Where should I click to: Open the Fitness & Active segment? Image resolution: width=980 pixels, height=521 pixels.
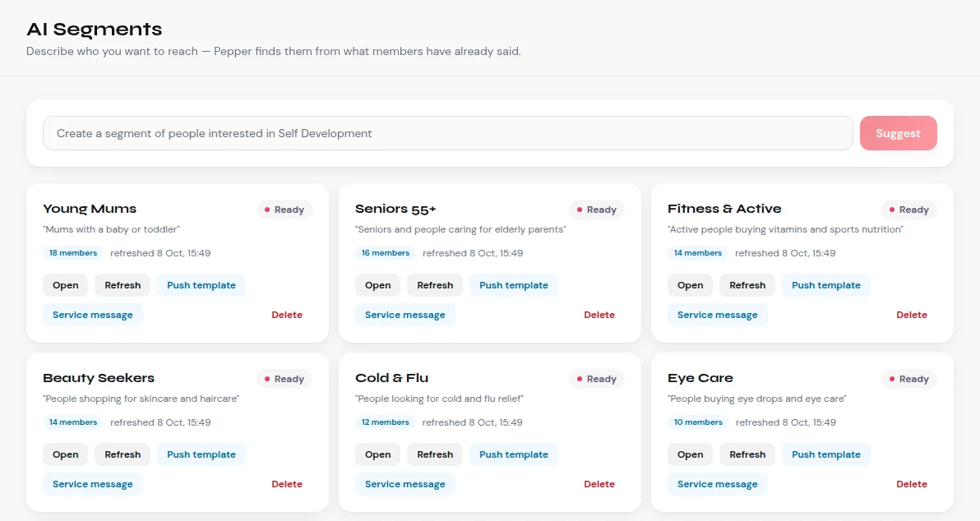[x=691, y=285]
